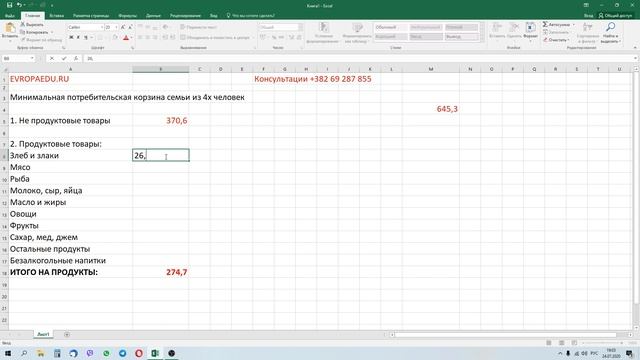The image size is (640, 360).
Task: Toggle wrap text (Перенести текст)
Action: click(199, 27)
